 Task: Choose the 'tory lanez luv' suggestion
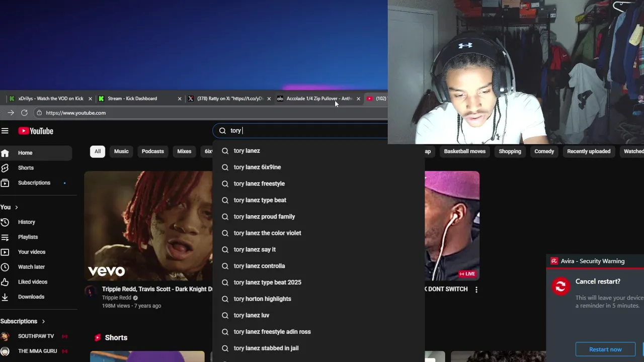[318, 315]
